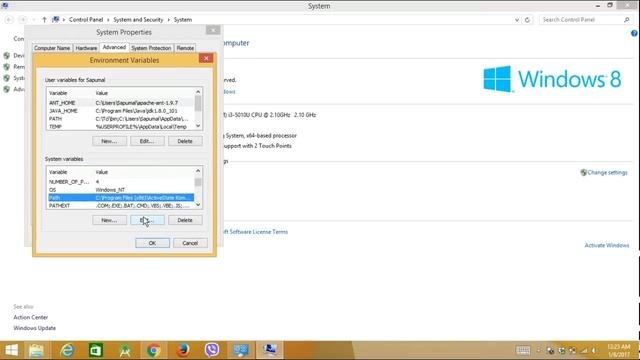Switch to Hardware tab in System Properties
The width and height of the screenshot is (640, 360).
(86, 48)
